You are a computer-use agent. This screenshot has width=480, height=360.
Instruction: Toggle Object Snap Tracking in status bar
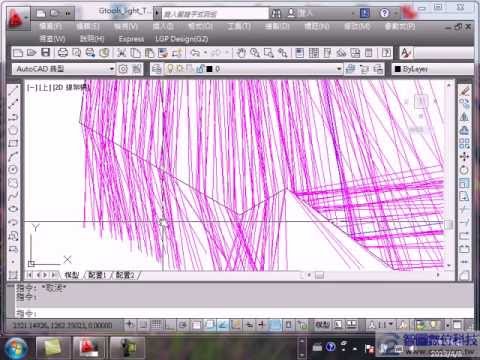click(x=223, y=324)
